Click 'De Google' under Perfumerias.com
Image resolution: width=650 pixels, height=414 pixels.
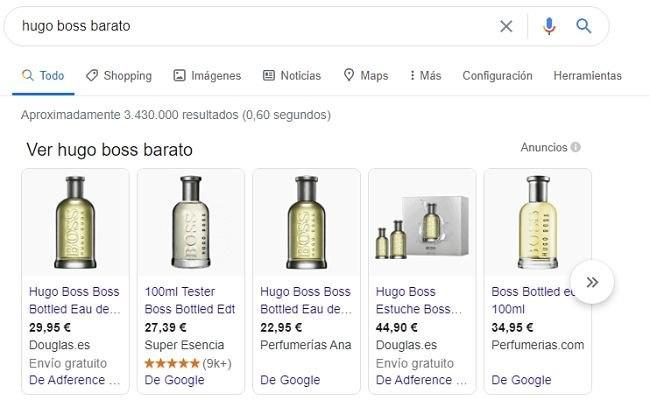tap(521, 380)
